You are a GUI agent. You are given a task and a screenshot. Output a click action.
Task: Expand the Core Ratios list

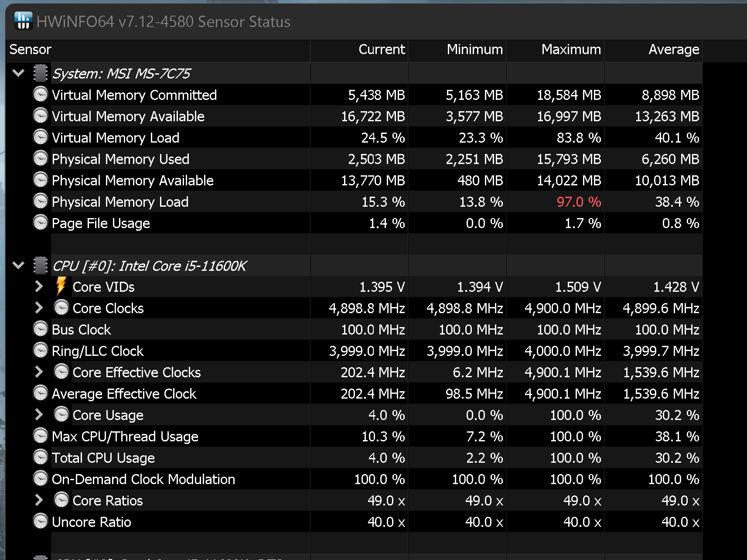click(x=39, y=500)
